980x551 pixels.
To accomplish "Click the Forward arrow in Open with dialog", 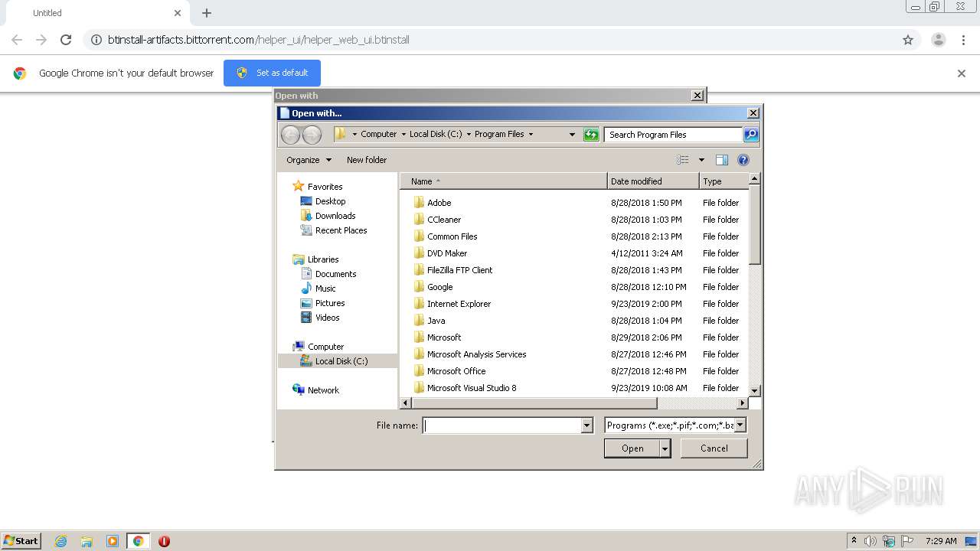I will click(x=312, y=135).
